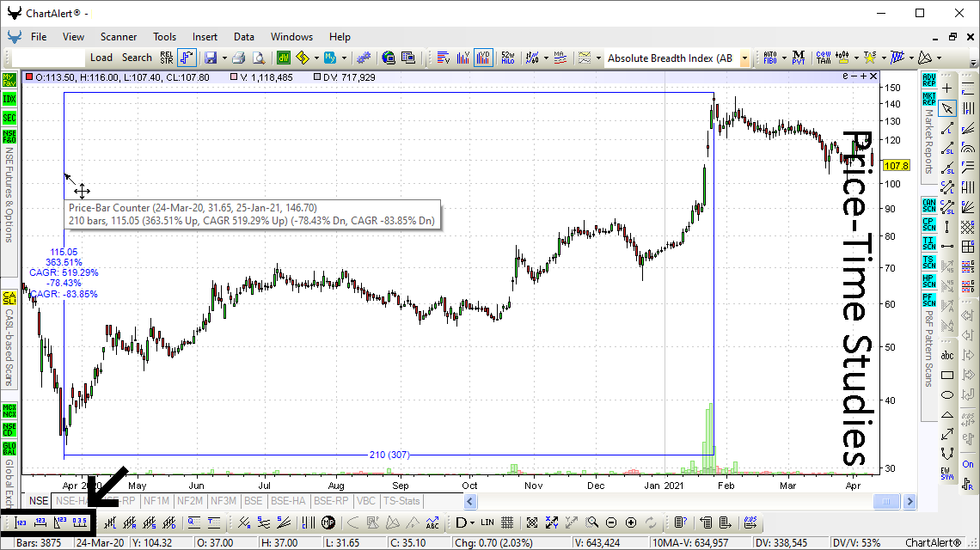Viewport: 980px width, 550px height.
Task: Click the chart pane e button
Action: click(846, 76)
